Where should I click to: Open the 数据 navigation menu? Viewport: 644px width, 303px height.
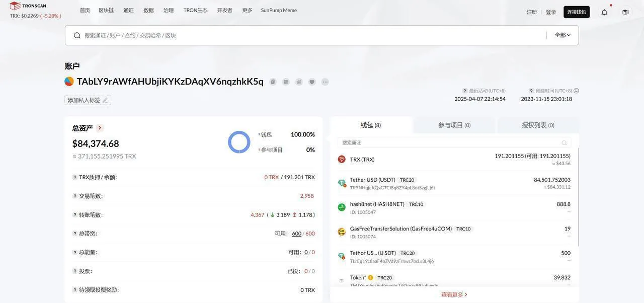coord(148,10)
